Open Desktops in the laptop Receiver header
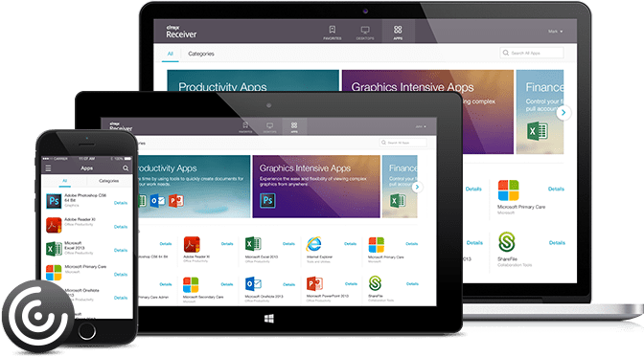644x357 pixels. tap(365, 33)
